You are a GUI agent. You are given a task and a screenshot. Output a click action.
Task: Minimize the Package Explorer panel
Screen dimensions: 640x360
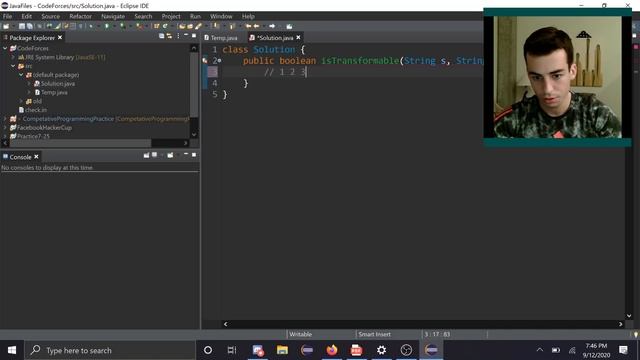[186, 36]
